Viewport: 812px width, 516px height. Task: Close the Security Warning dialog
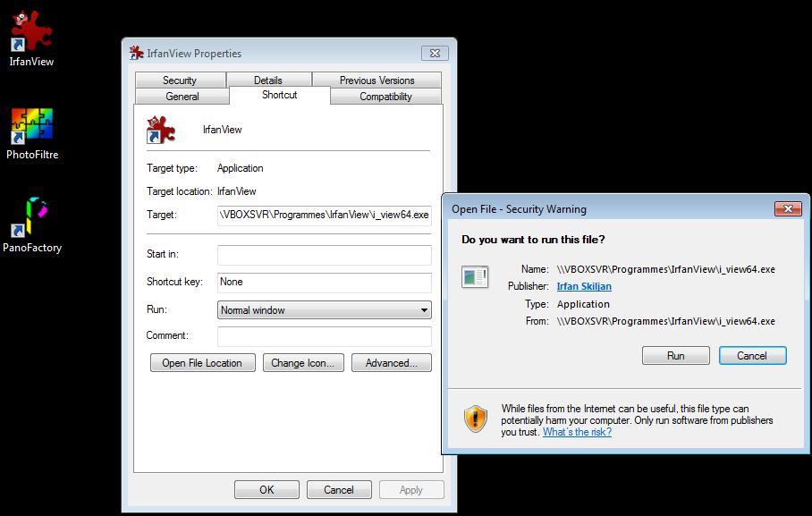pyautogui.click(x=787, y=209)
